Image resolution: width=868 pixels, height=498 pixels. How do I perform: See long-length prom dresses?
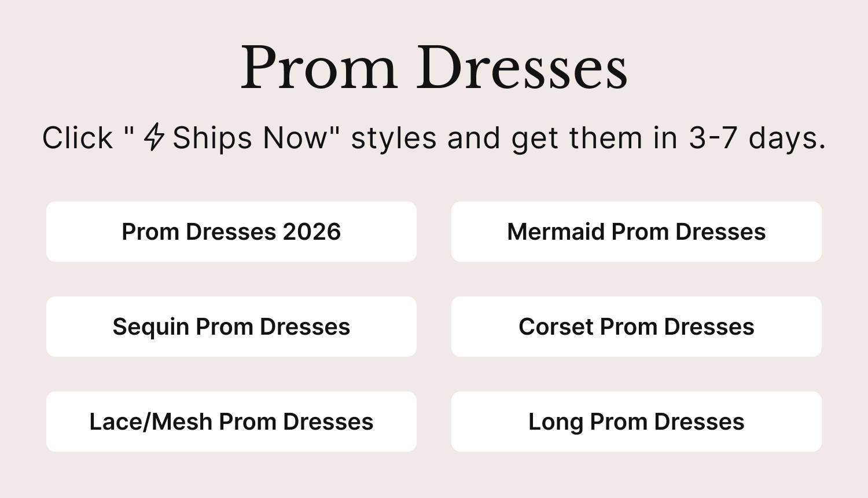(636, 422)
